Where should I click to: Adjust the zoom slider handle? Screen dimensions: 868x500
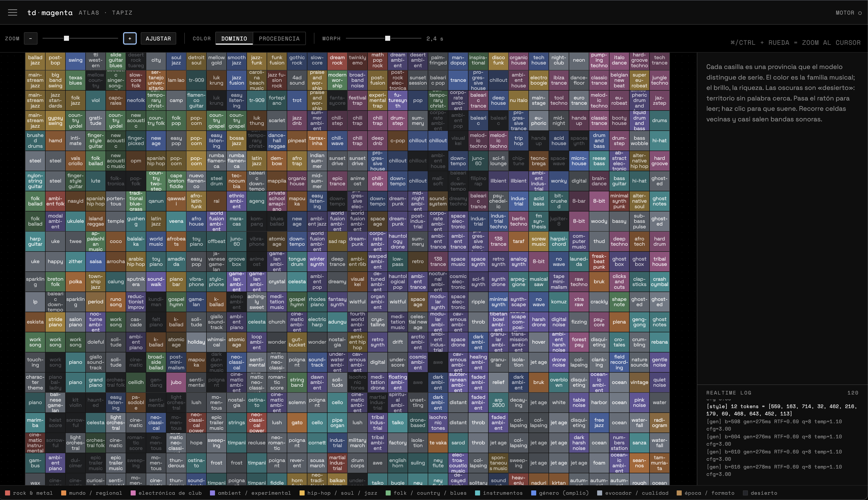[67, 39]
